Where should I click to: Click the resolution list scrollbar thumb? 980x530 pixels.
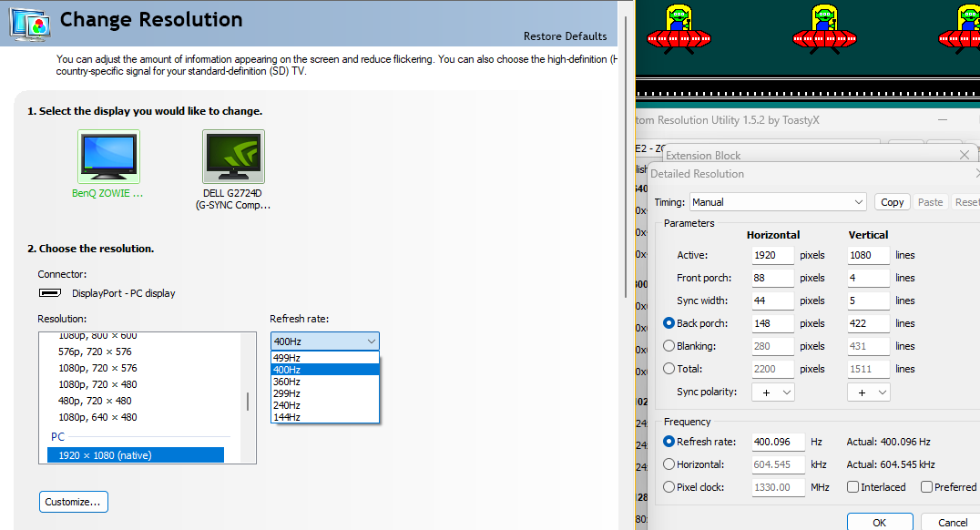249,402
